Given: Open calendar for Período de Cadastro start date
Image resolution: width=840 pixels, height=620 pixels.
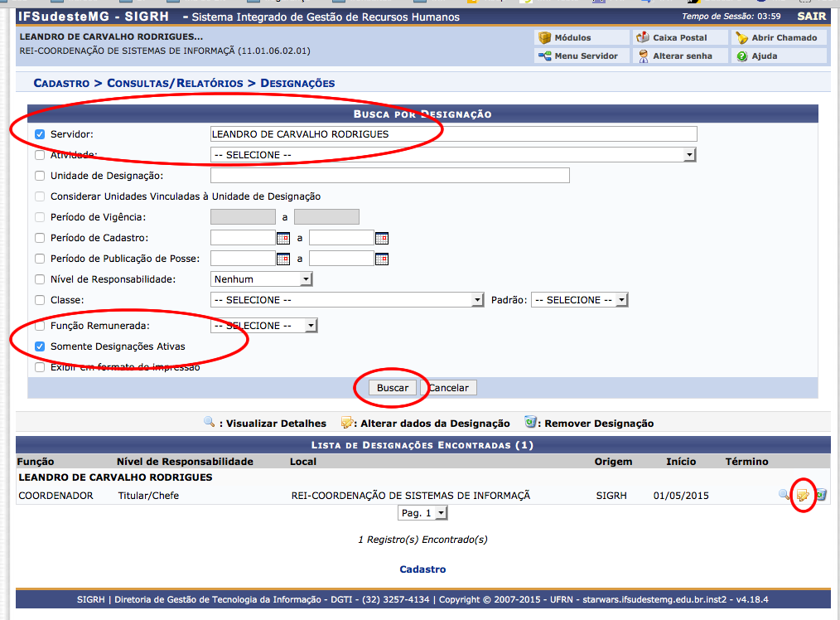Looking at the screenshot, I should [283, 238].
